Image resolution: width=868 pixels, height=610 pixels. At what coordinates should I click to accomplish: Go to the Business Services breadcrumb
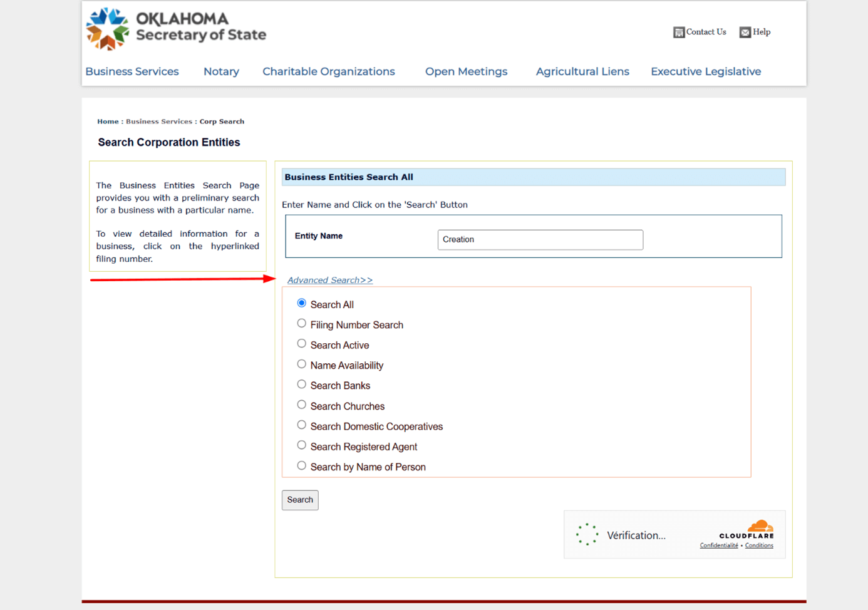[159, 121]
